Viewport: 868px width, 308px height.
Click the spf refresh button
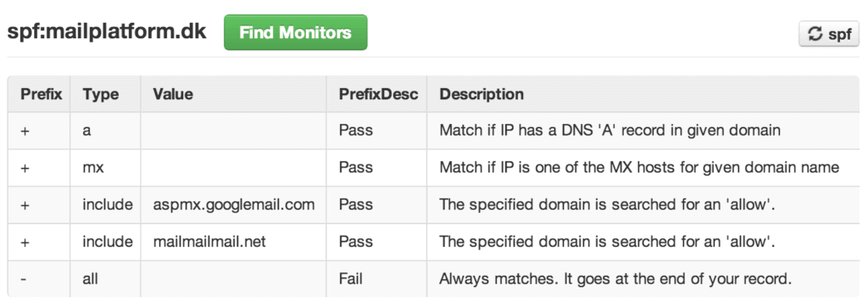[x=829, y=34]
